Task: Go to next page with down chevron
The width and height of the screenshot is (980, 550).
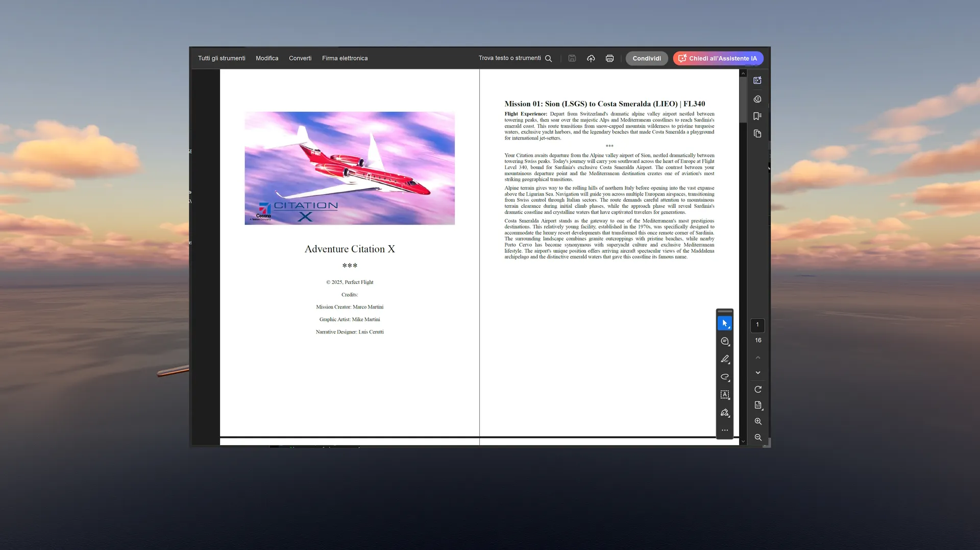Action: 758,373
